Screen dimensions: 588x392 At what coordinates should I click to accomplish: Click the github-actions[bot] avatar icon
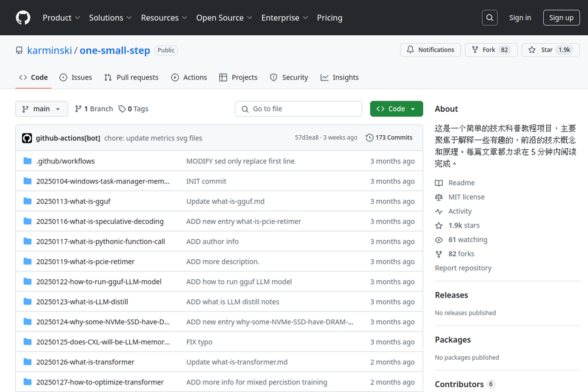(x=27, y=138)
